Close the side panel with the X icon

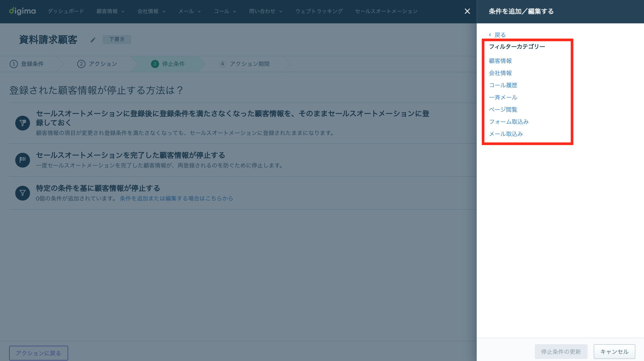coord(467,11)
